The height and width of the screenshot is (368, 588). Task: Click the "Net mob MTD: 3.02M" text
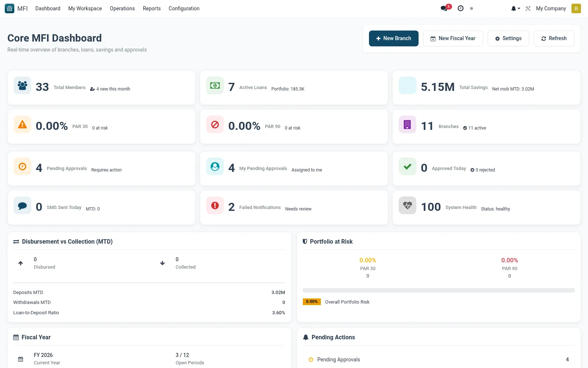(x=513, y=89)
